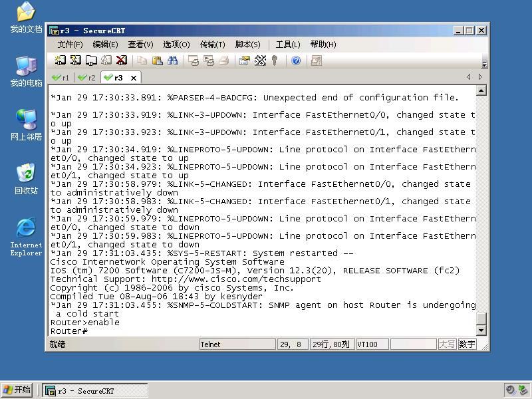Open the 回收站 recycle bin icon
The height and width of the screenshot is (399, 532).
tap(26, 179)
